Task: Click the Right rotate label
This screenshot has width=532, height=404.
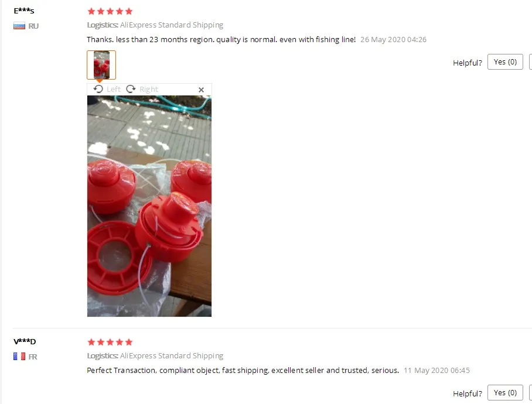Action: click(149, 89)
